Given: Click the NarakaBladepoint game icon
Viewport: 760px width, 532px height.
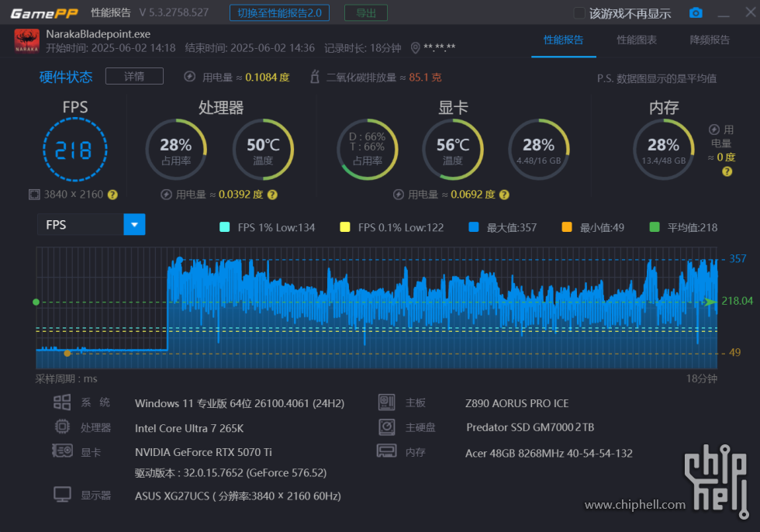Looking at the screenshot, I should tap(26, 40).
